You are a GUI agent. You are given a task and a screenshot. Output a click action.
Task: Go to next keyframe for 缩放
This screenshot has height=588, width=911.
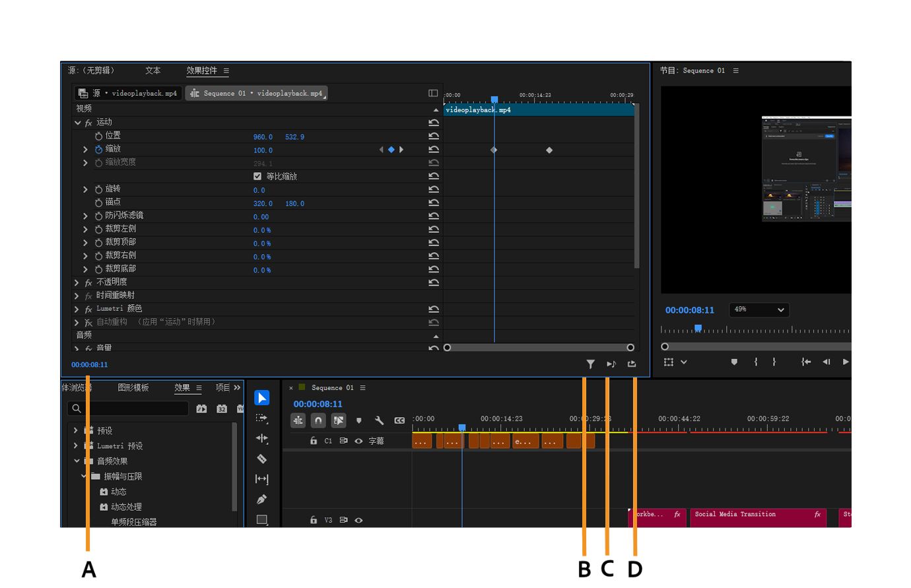pos(401,150)
